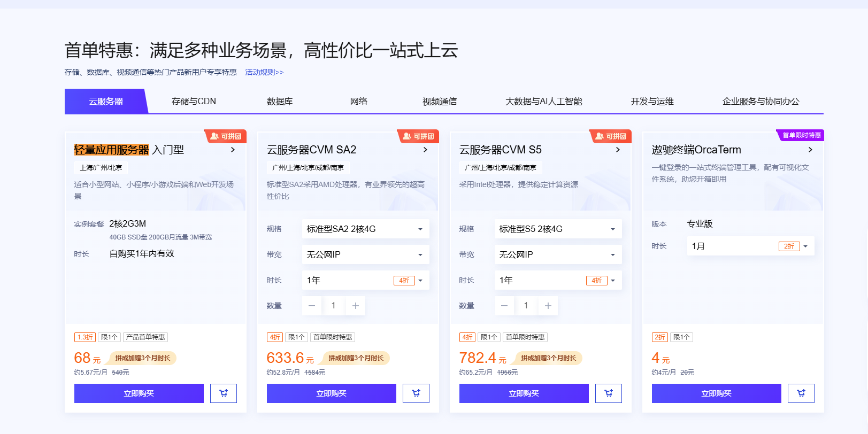Click 2折 tag on OrcaTerm price row
This screenshot has height=434, width=868.
click(x=660, y=337)
